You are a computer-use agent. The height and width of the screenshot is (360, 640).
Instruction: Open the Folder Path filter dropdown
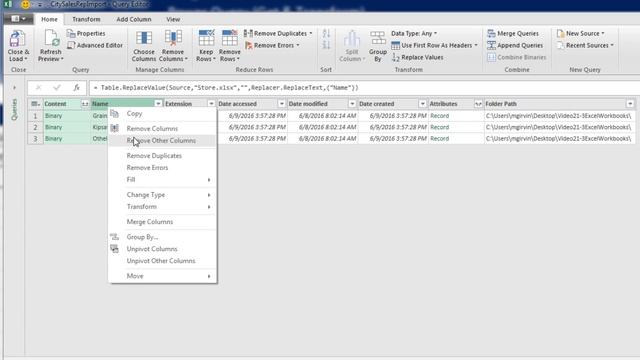coord(630,104)
